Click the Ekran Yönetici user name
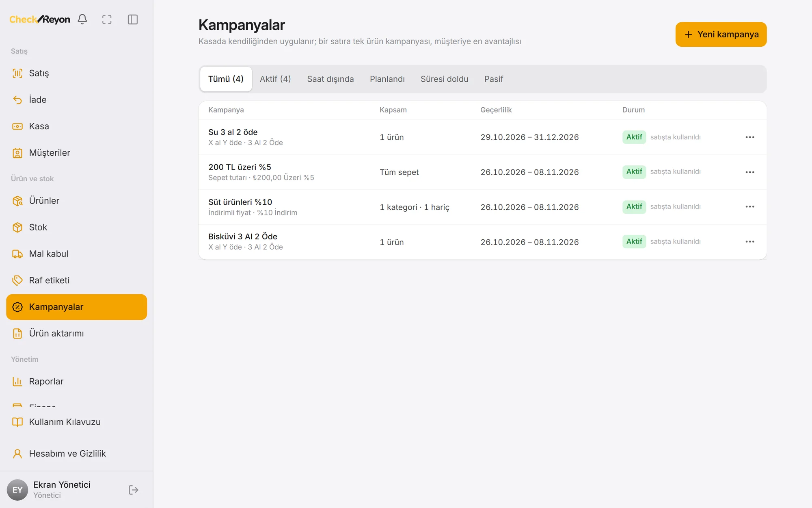The image size is (812, 508). point(62,484)
